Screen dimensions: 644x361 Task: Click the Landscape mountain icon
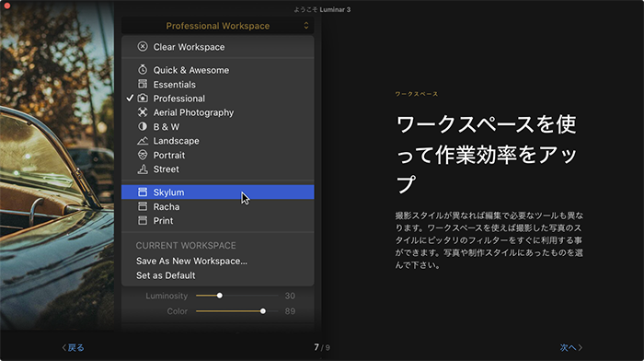pyautogui.click(x=143, y=141)
